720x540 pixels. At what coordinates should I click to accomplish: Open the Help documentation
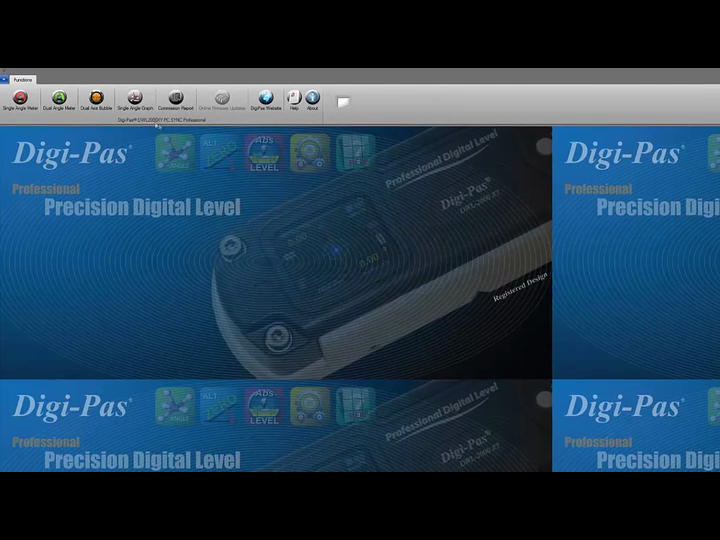pyautogui.click(x=294, y=99)
